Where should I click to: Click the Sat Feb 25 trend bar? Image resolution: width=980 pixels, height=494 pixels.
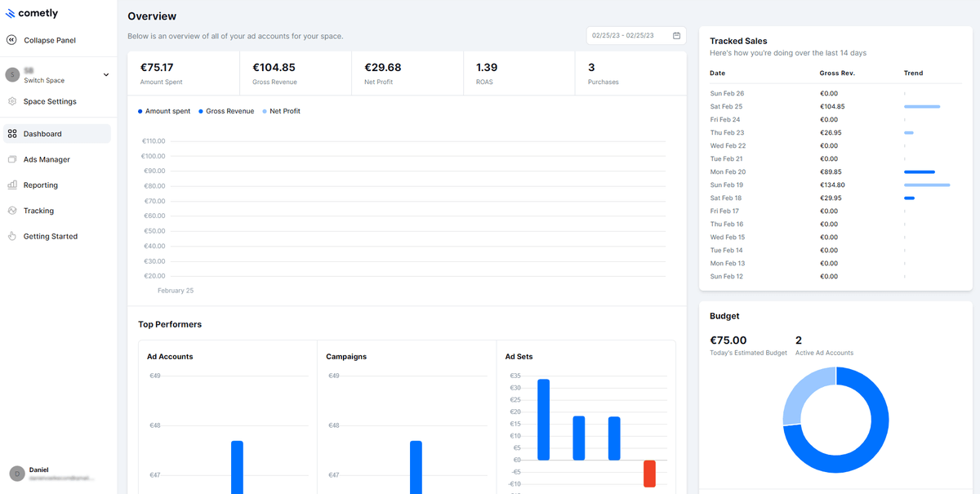(x=922, y=106)
